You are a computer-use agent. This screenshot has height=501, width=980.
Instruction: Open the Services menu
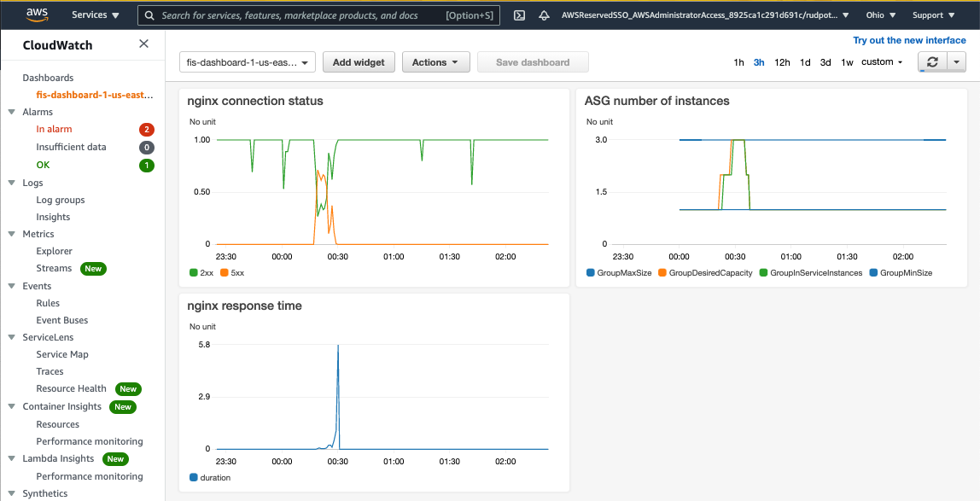click(x=96, y=15)
